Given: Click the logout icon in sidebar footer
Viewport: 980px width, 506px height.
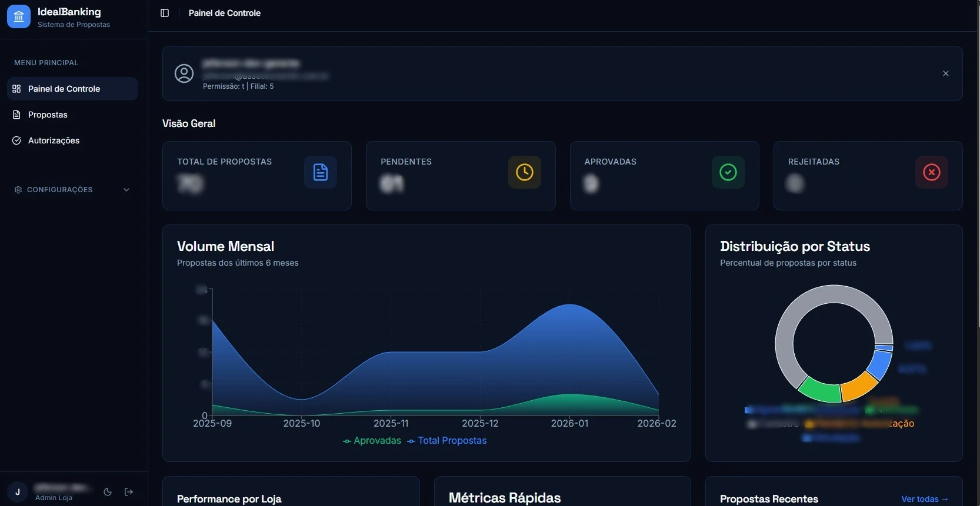Looking at the screenshot, I should coord(129,492).
